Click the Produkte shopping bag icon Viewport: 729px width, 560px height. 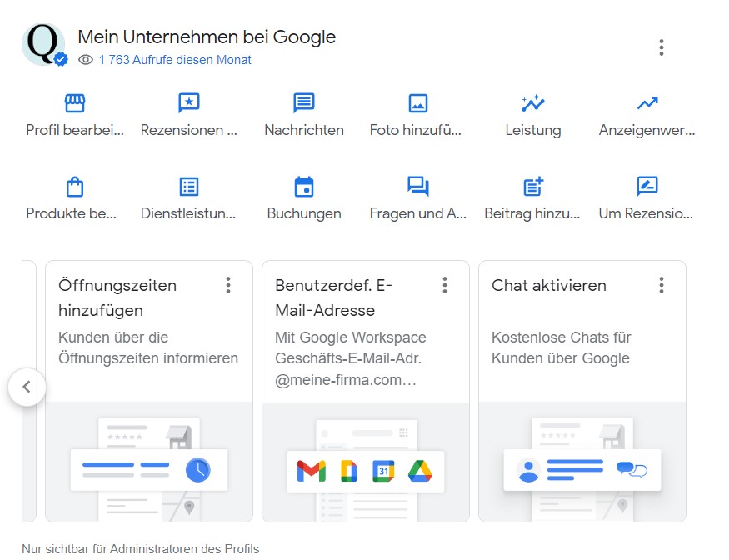click(75, 187)
